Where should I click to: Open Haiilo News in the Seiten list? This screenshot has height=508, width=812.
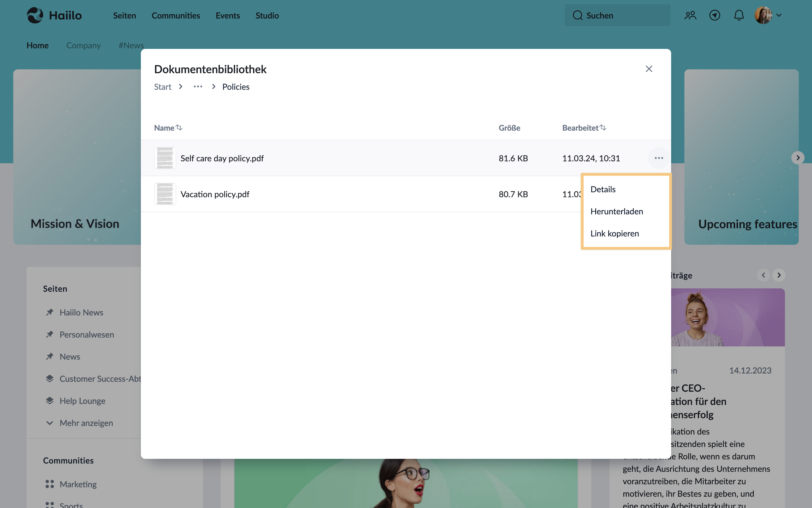click(81, 312)
